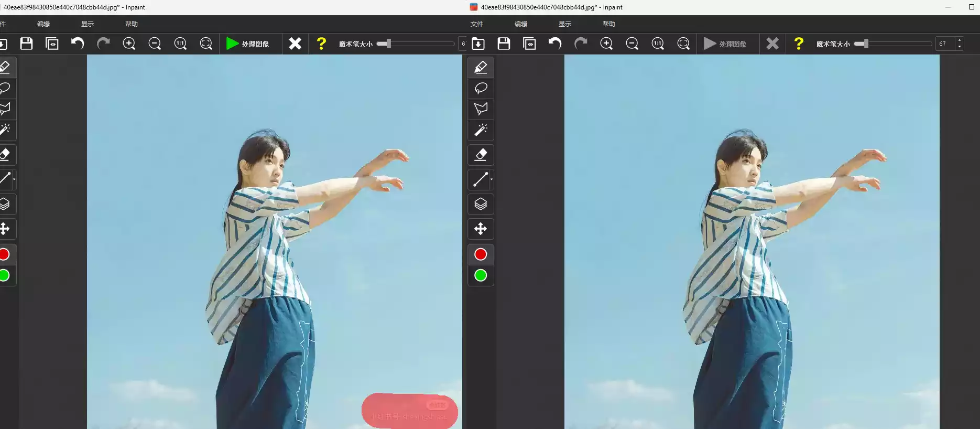Select the red mask marker in right window
The width and height of the screenshot is (980, 429).
[x=481, y=254]
